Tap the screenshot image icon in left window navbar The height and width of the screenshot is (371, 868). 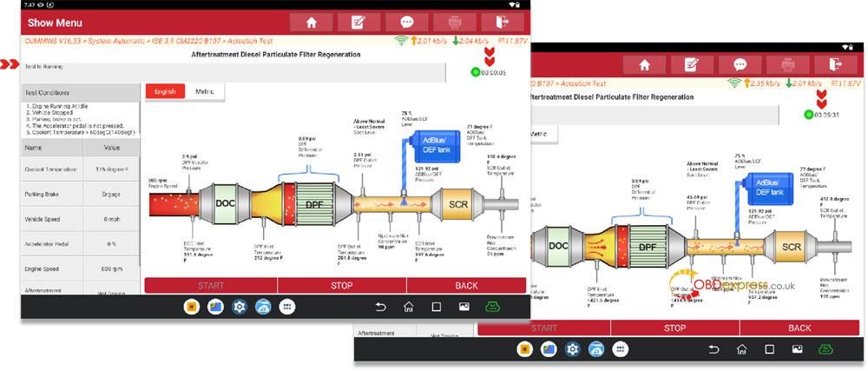point(464,307)
